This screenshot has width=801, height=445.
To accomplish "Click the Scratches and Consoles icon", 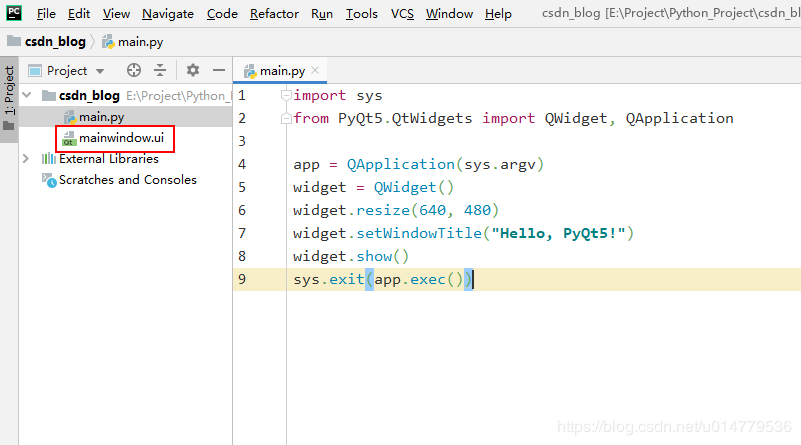I will click(x=48, y=180).
